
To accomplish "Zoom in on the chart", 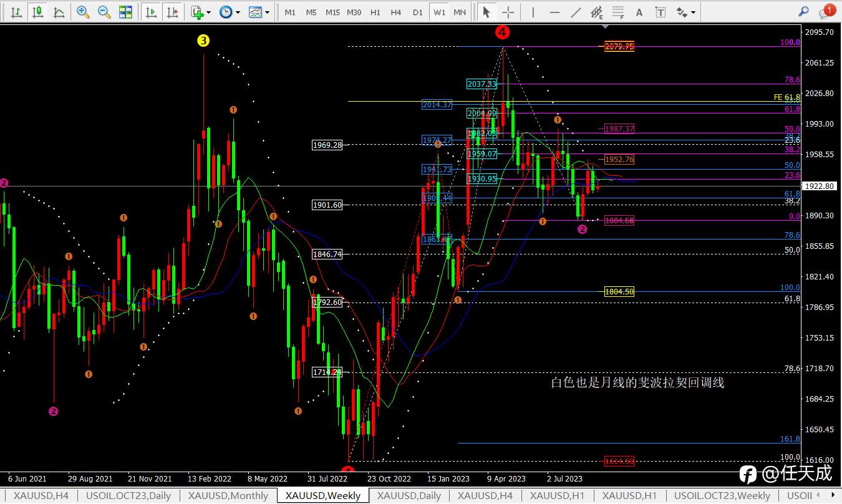I will [x=83, y=12].
